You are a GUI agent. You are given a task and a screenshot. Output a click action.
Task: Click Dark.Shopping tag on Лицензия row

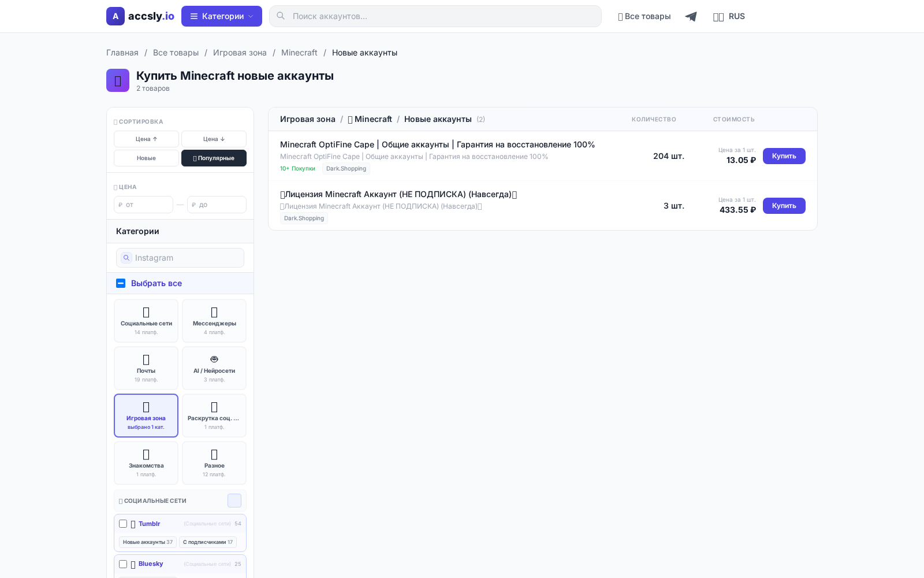304,218
